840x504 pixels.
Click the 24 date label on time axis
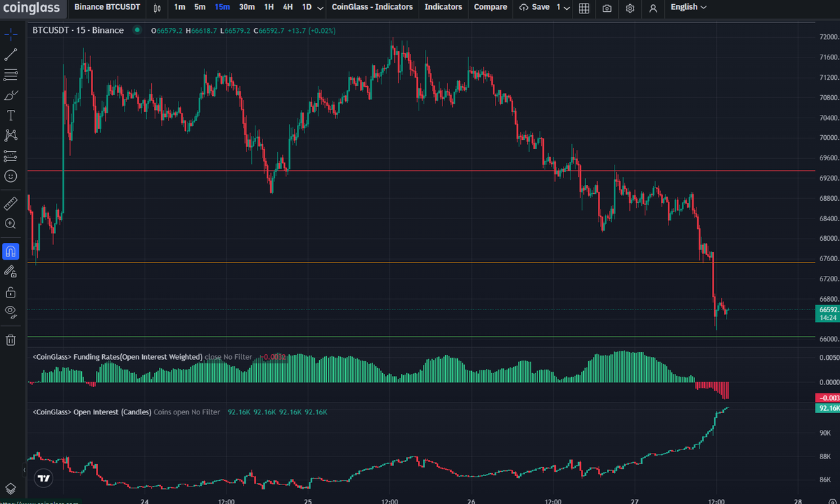click(144, 501)
